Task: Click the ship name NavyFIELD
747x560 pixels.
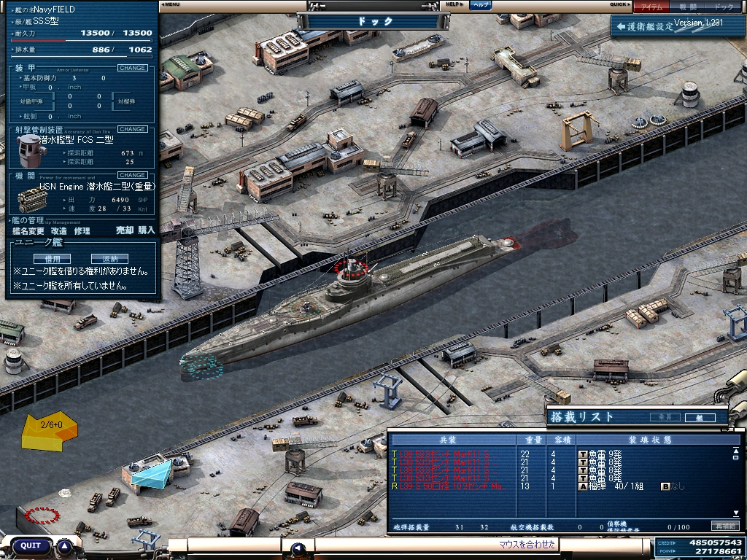Action: coord(54,9)
